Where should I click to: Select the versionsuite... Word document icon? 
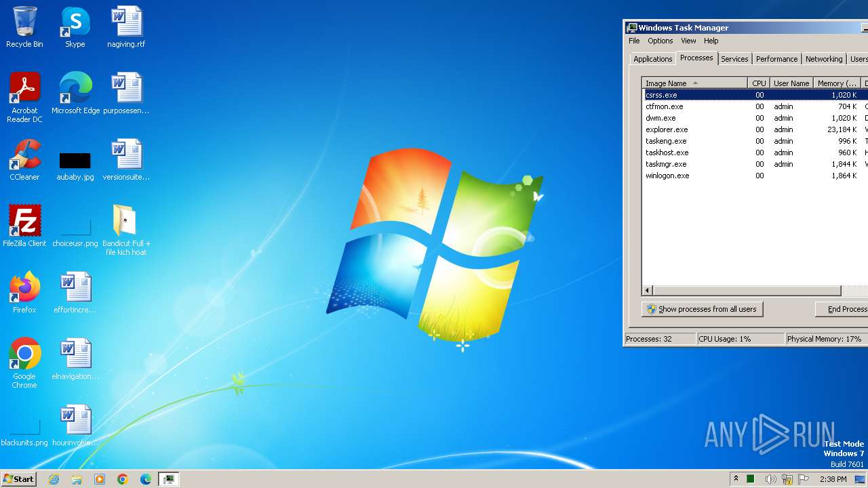tap(126, 160)
